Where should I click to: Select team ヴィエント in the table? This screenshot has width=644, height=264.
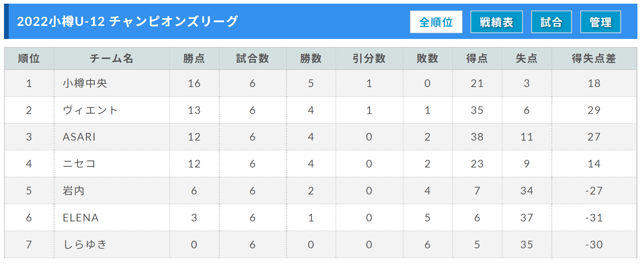tap(90, 110)
